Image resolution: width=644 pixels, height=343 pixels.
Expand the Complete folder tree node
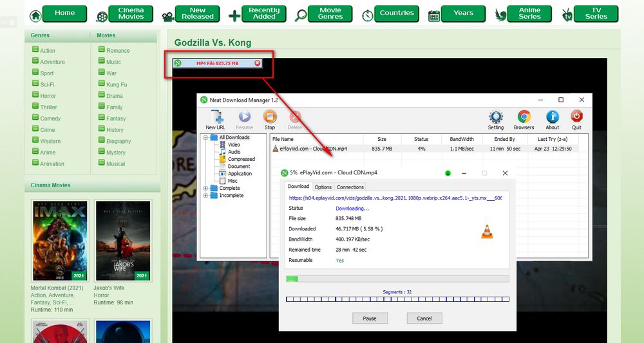pos(207,188)
